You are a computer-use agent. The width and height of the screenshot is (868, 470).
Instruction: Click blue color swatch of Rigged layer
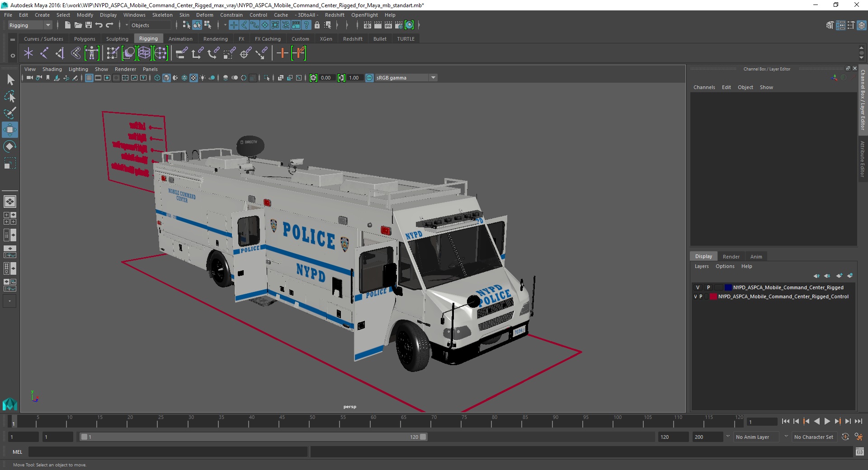pos(728,287)
